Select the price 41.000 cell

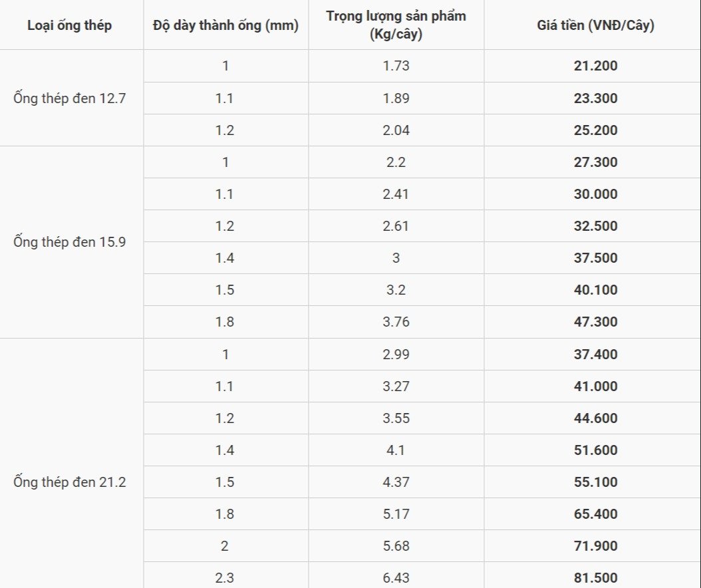[x=595, y=386]
